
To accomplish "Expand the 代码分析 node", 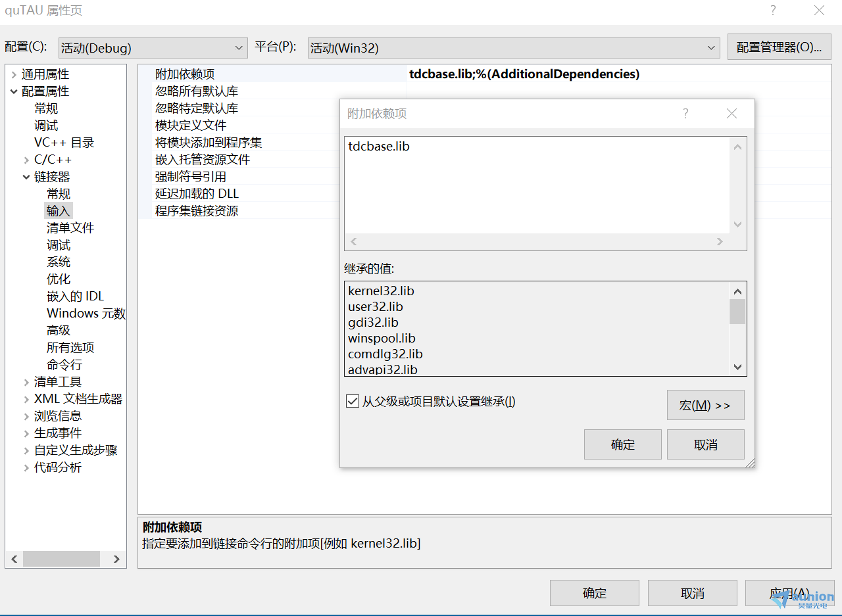I will point(26,467).
